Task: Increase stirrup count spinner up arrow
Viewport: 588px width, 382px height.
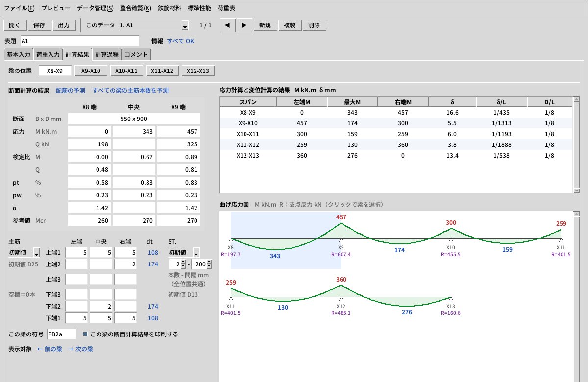Action: [183, 262]
